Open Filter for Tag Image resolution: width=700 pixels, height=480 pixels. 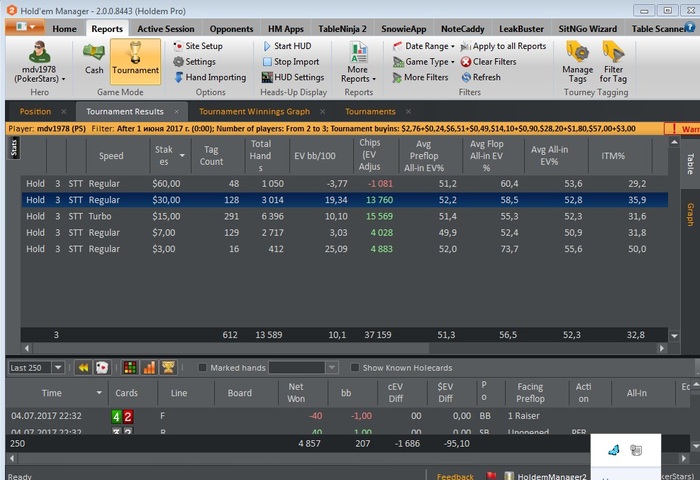(x=613, y=62)
